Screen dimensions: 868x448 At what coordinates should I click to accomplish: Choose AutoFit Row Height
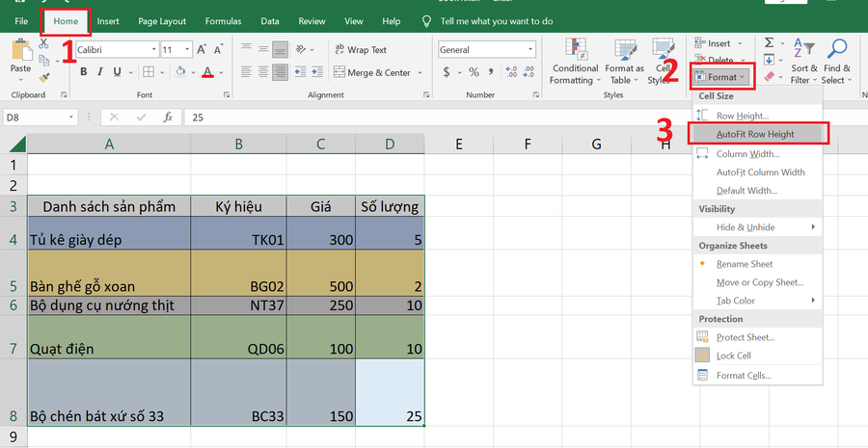click(758, 134)
